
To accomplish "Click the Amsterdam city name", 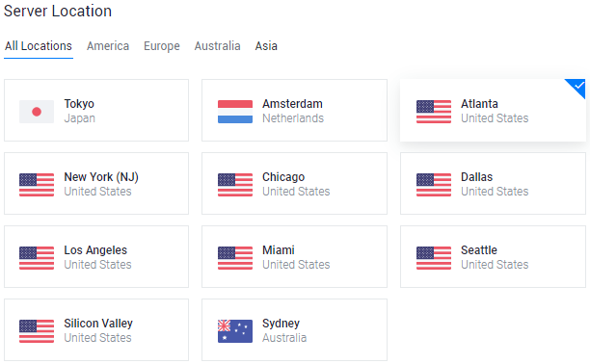I will [292, 104].
